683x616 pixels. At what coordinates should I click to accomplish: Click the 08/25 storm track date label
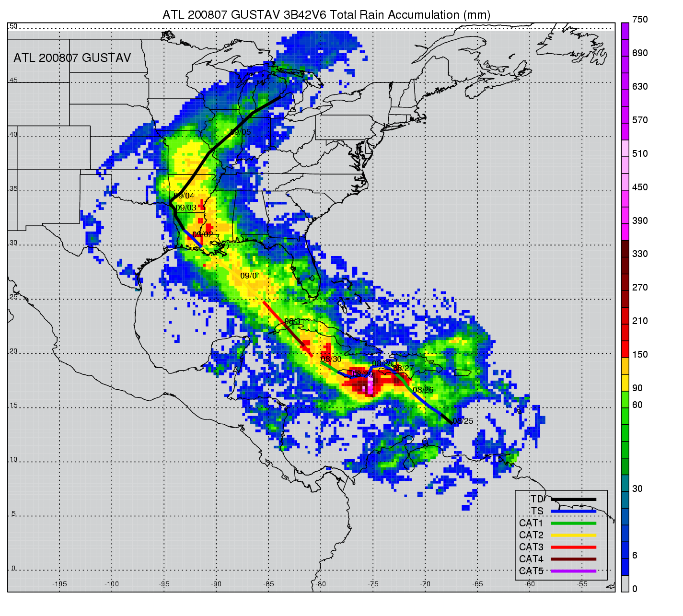pyautogui.click(x=463, y=421)
